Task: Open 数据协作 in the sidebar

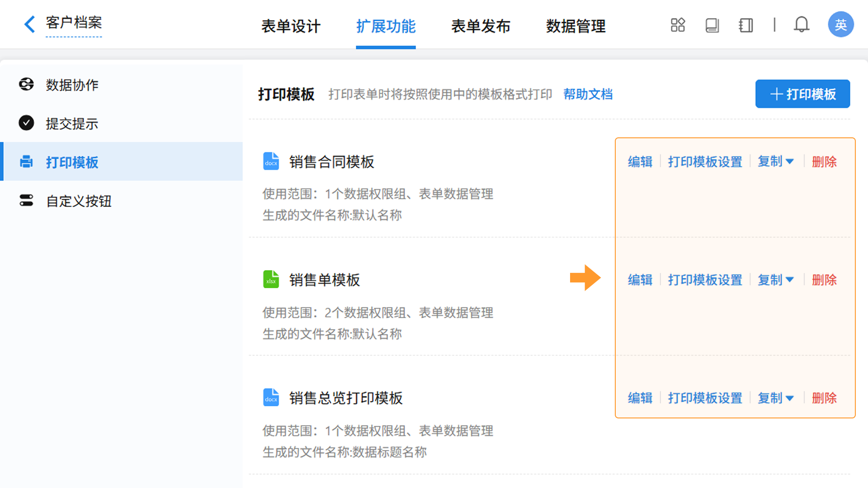Action: [72, 85]
